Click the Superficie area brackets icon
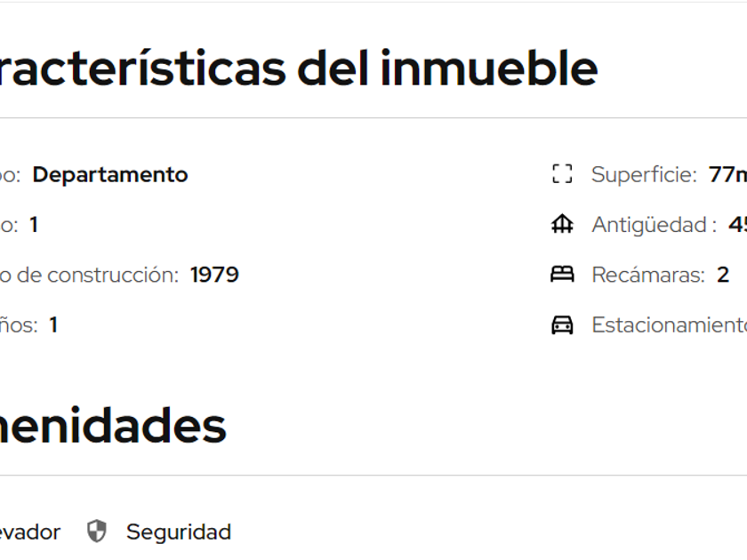The image size is (747, 560). tap(562, 174)
